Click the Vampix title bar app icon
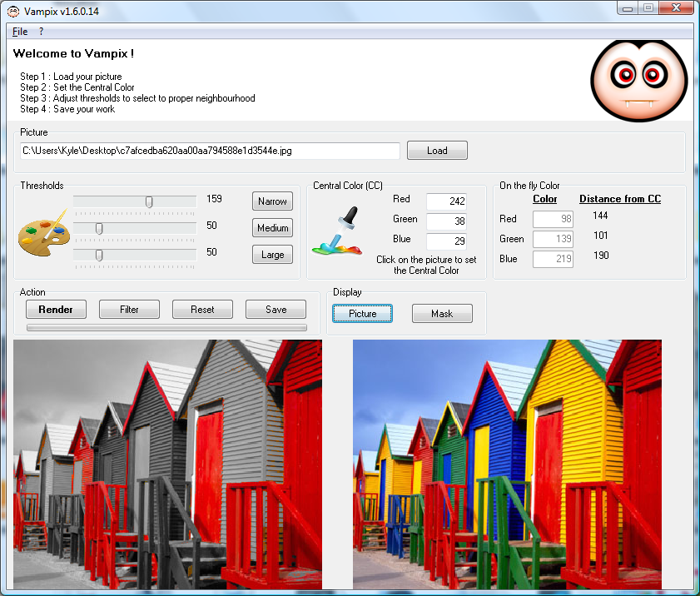 click(13, 11)
